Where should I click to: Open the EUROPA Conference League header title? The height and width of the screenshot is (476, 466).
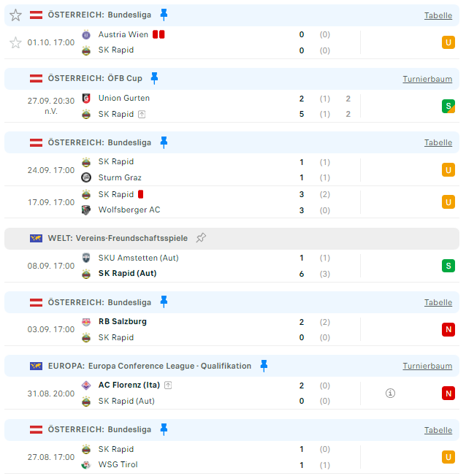click(x=150, y=366)
